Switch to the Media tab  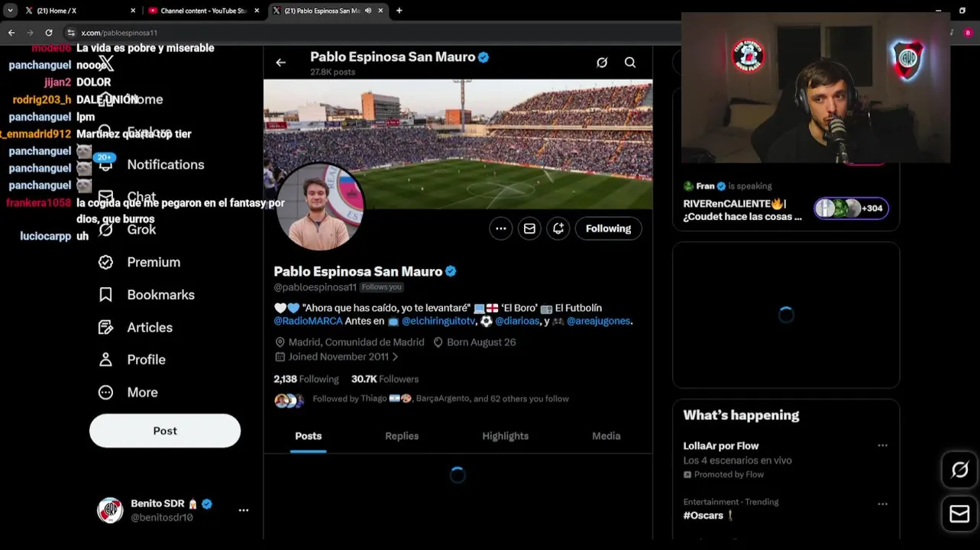[606, 436]
